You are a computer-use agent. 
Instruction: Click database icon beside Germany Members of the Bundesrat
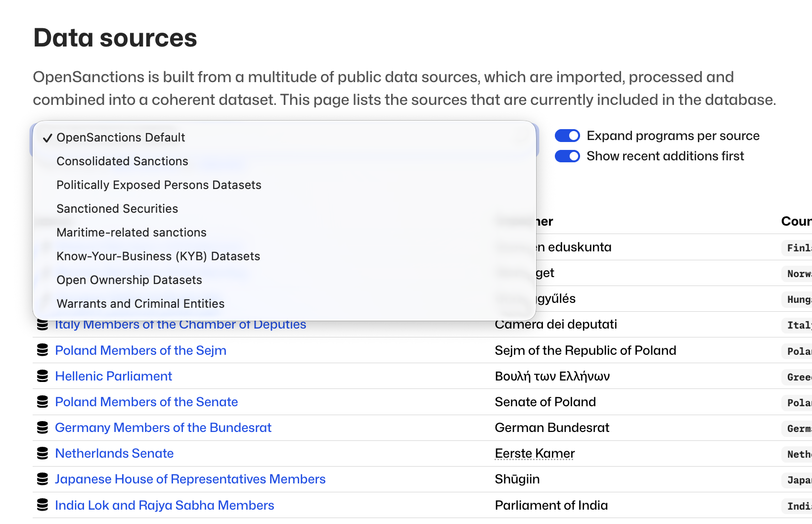click(x=43, y=428)
